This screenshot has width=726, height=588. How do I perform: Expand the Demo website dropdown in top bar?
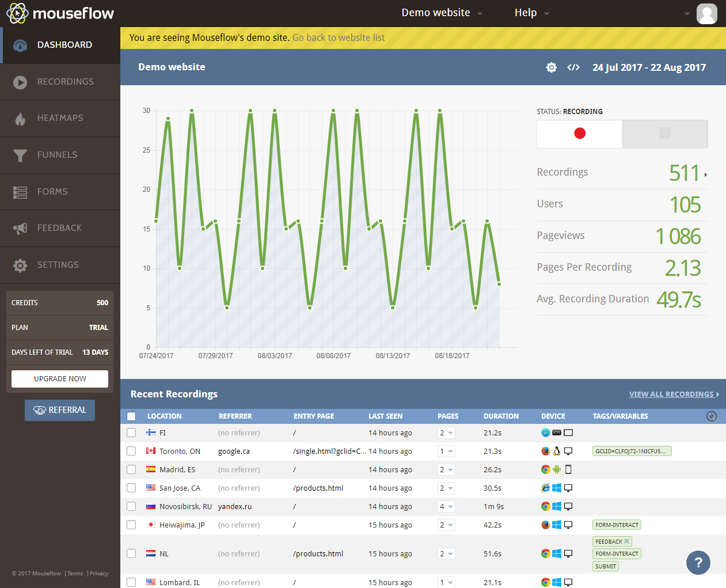442,13
